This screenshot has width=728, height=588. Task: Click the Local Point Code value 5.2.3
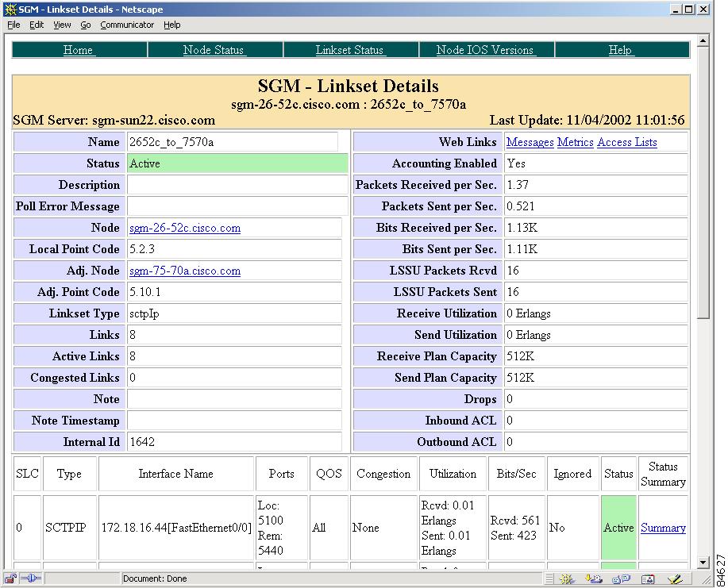point(141,249)
